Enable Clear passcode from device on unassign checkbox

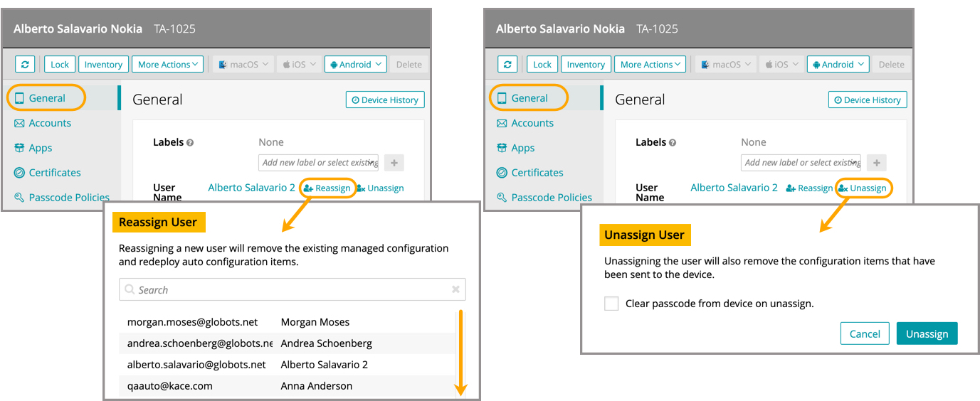[611, 304]
